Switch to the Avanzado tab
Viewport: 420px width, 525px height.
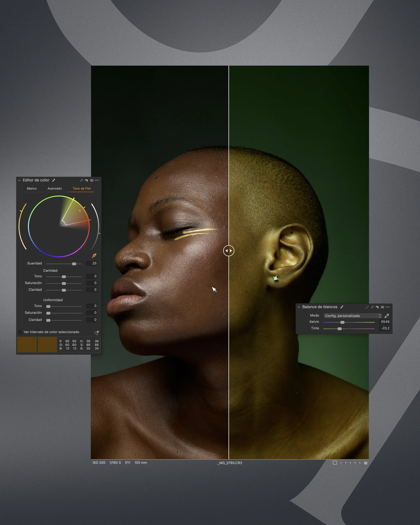(x=55, y=188)
